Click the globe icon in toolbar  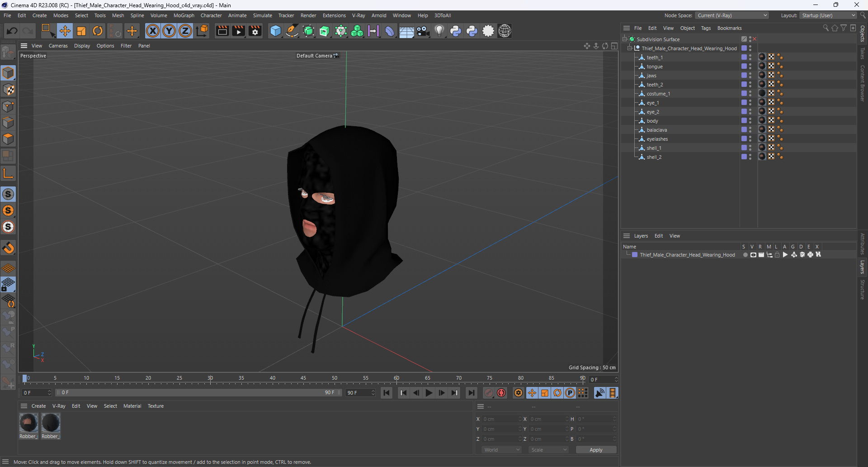pyautogui.click(x=505, y=31)
